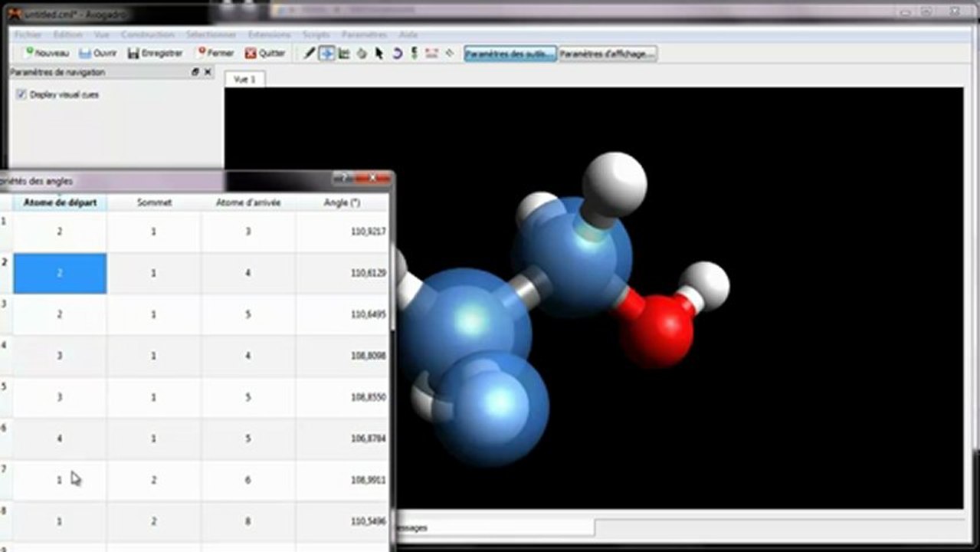
Task: Select the Measure tool
Action: point(431,54)
